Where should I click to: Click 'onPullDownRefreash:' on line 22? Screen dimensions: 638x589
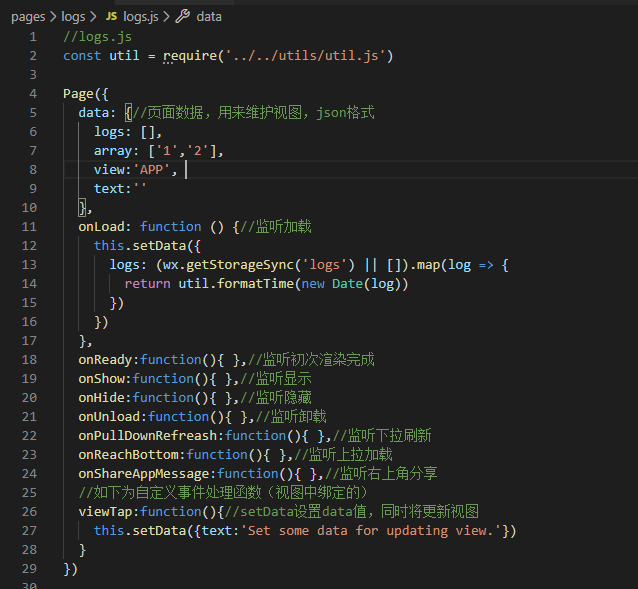[x=151, y=436]
